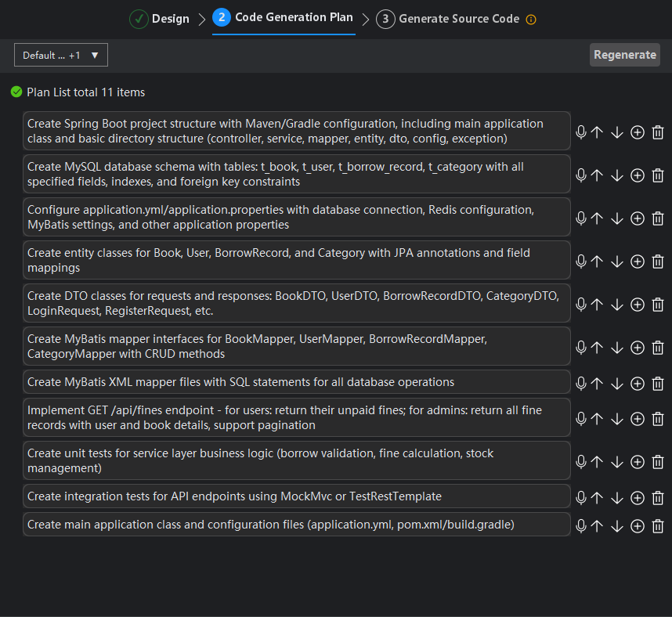This screenshot has height=617, width=672.
Task: Click the green Plan List status checkmark
Action: pyautogui.click(x=16, y=92)
